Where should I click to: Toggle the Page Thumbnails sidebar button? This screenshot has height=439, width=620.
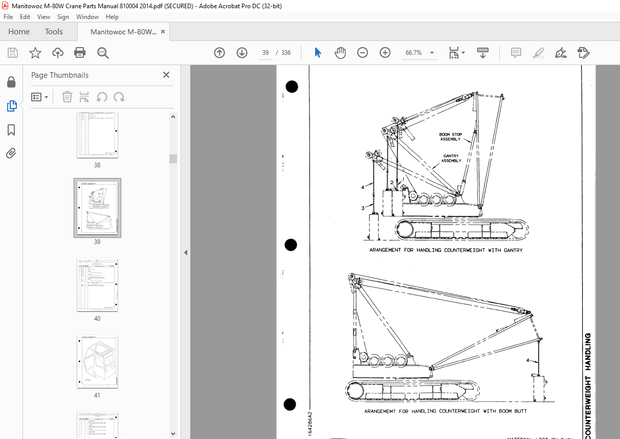tap(11, 105)
